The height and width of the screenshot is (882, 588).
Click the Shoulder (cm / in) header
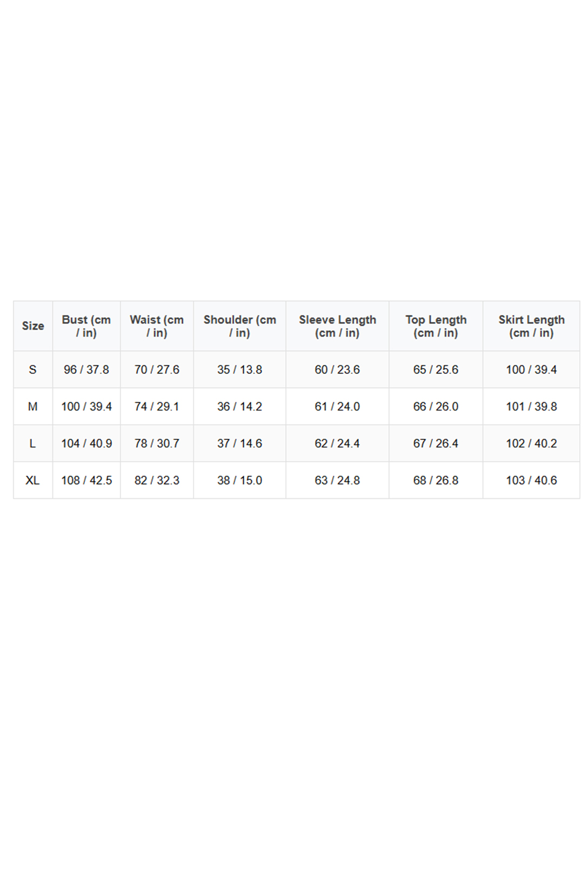click(x=239, y=326)
